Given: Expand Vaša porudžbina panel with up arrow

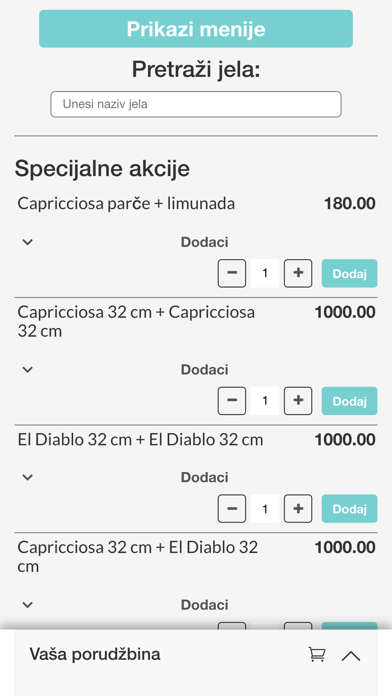Looking at the screenshot, I should (x=351, y=656).
